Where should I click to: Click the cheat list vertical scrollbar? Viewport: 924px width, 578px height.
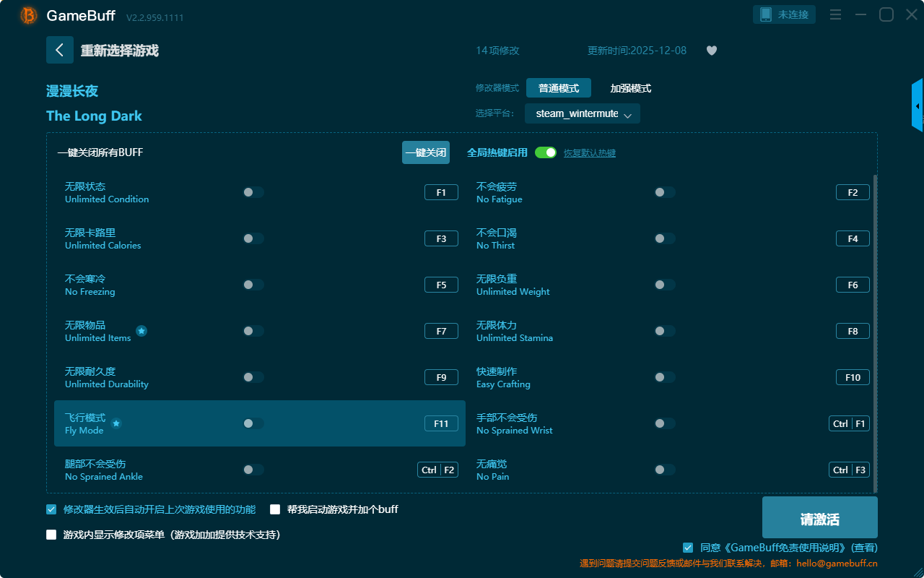pyautogui.click(x=876, y=332)
